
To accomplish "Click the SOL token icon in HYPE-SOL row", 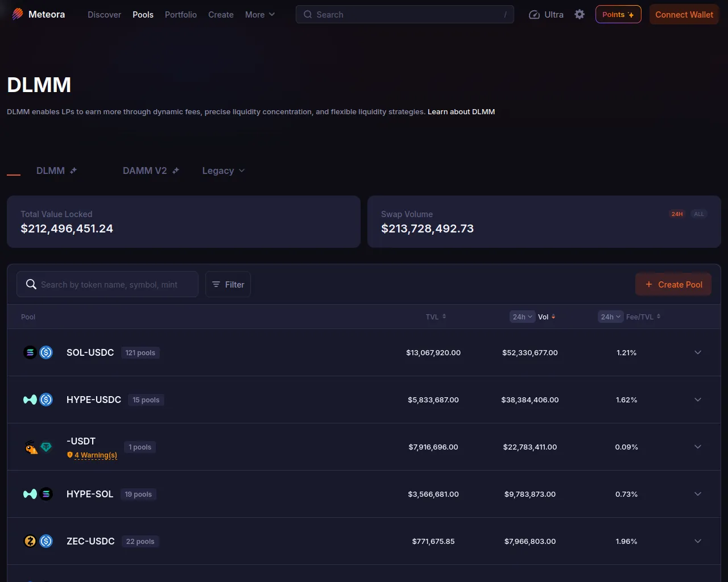I will pyautogui.click(x=46, y=494).
